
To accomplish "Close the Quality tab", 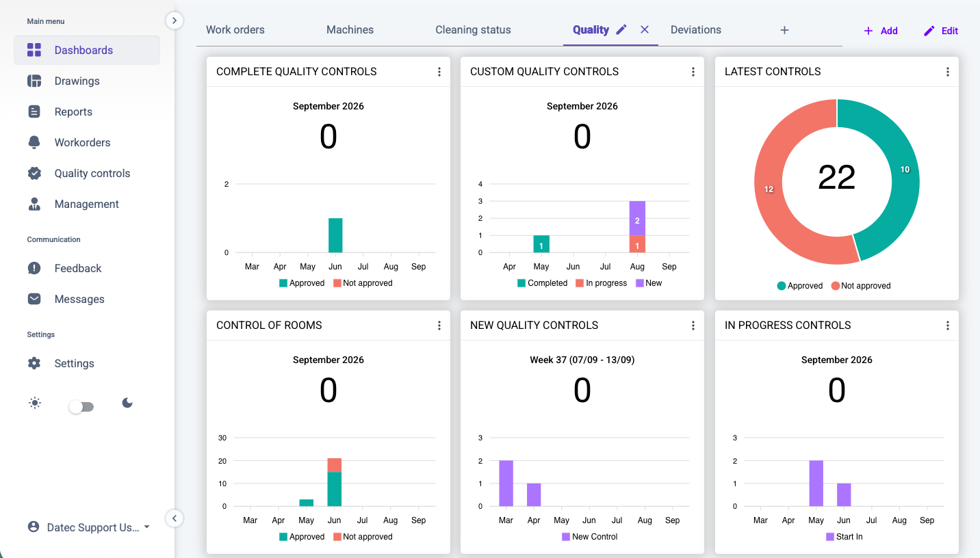I will coord(645,29).
